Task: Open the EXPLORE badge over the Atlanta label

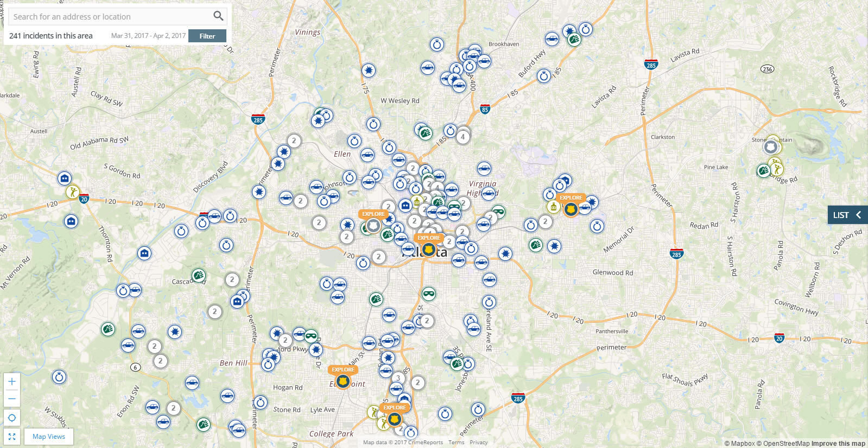Action: pyautogui.click(x=428, y=249)
